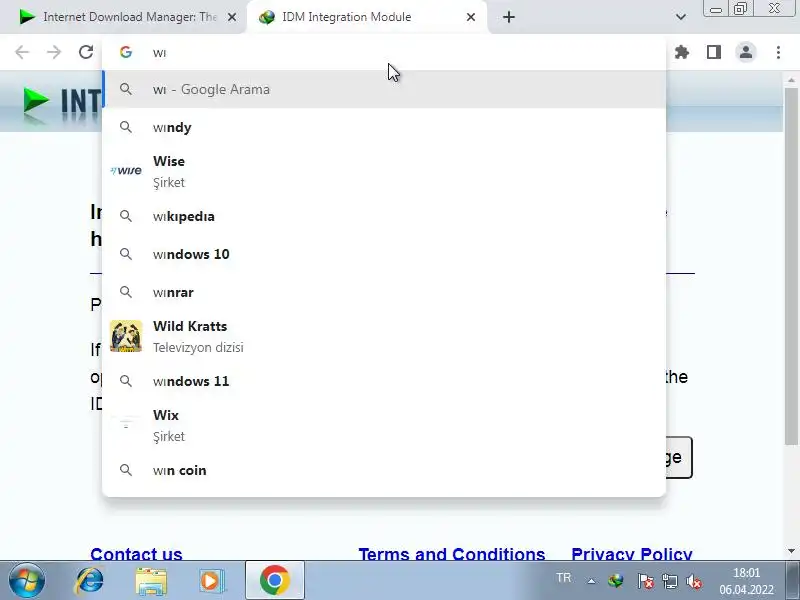Image resolution: width=800 pixels, height=600 pixels.
Task: Open the Action Center flag icon
Action: 645,581
